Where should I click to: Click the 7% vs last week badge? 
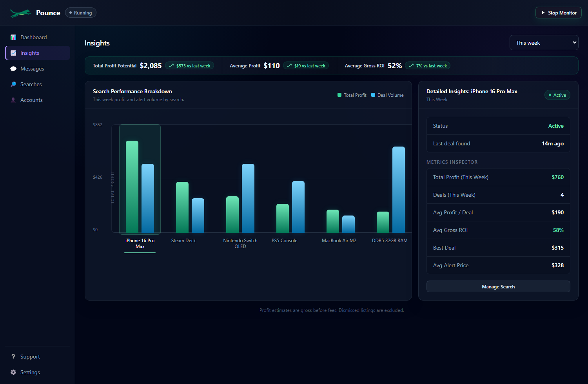pos(428,66)
